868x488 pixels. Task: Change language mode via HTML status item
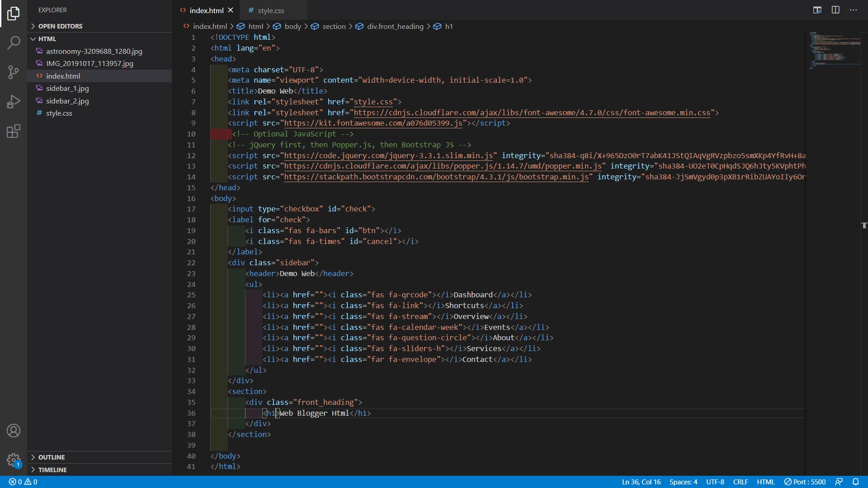(766, 482)
